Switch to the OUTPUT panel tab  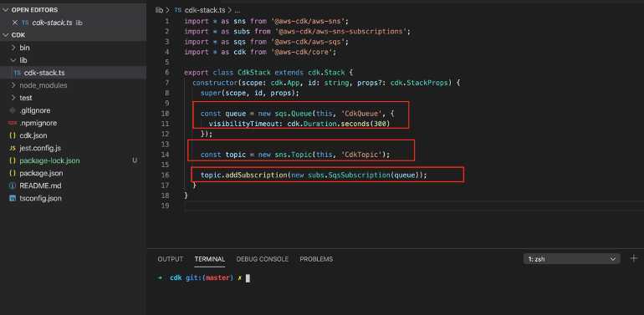170,259
